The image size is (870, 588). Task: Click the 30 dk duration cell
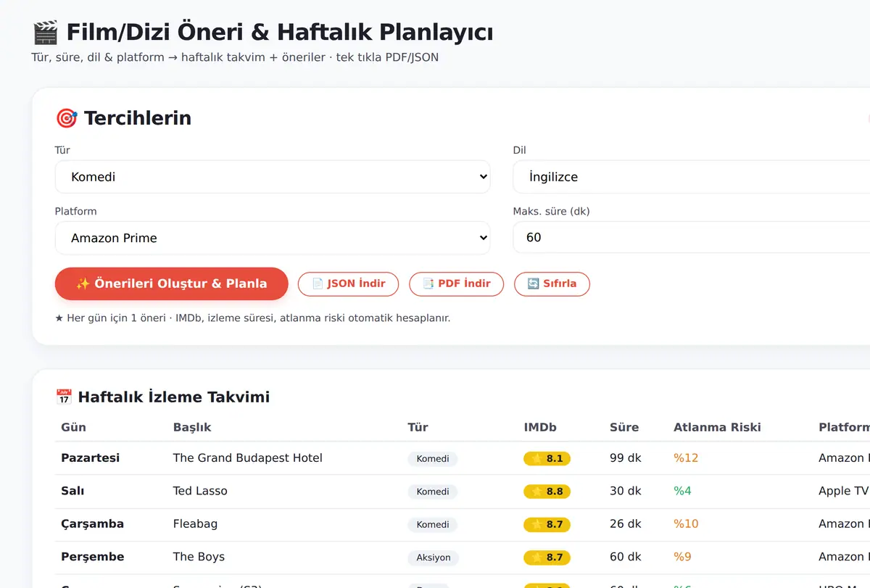click(626, 491)
